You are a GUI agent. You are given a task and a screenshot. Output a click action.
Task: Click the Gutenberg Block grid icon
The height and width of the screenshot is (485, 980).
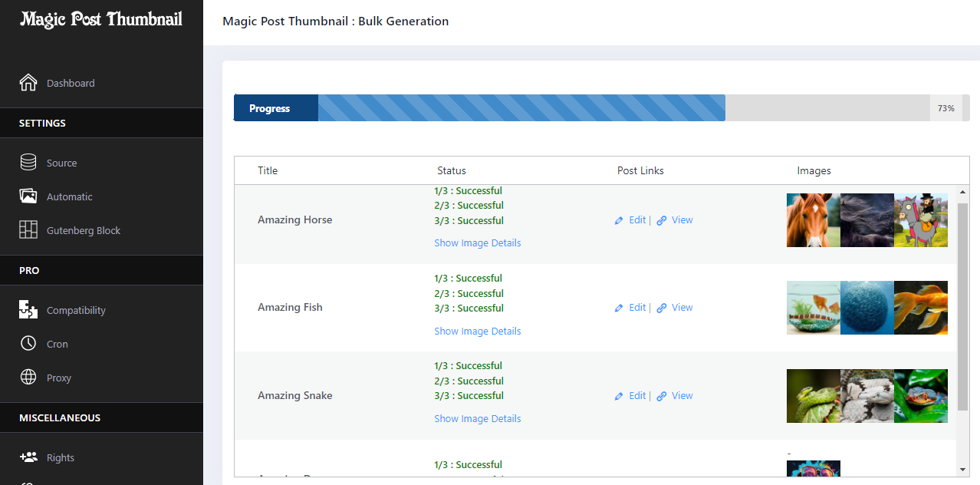click(x=28, y=230)
